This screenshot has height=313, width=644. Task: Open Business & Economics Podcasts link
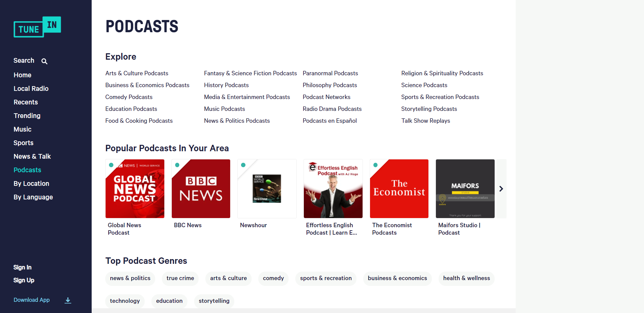pos(147,85)
